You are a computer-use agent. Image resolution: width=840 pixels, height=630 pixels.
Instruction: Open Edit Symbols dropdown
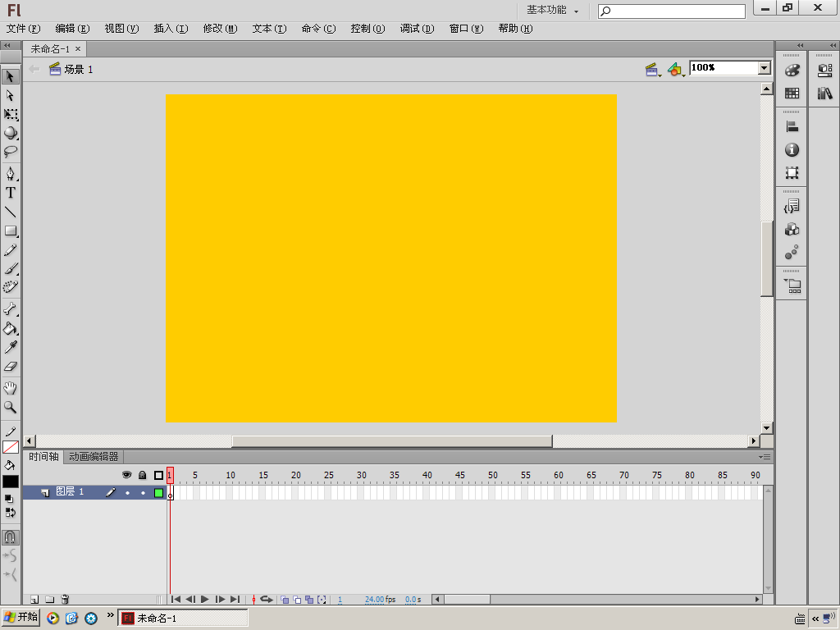[x=676, y=70]
